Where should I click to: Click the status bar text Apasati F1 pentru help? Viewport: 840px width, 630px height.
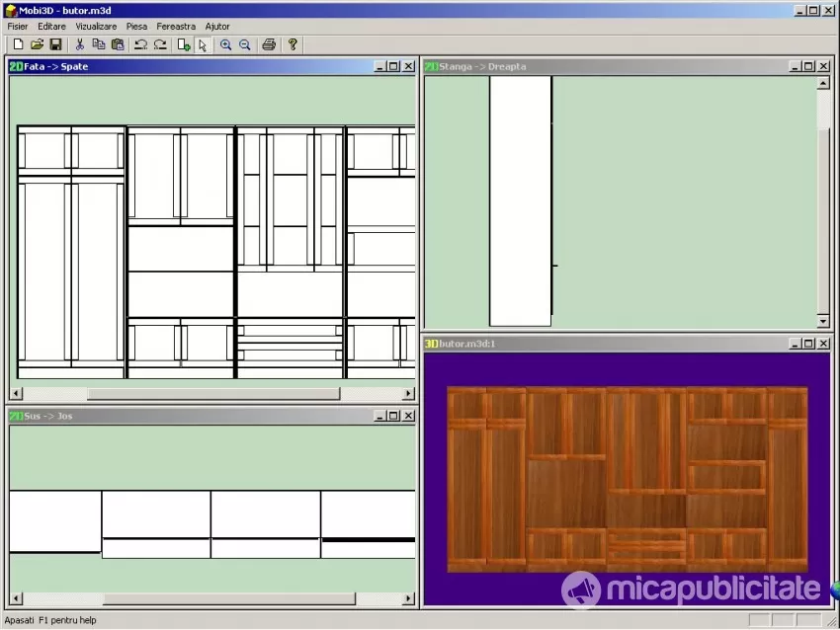point(50,620)
